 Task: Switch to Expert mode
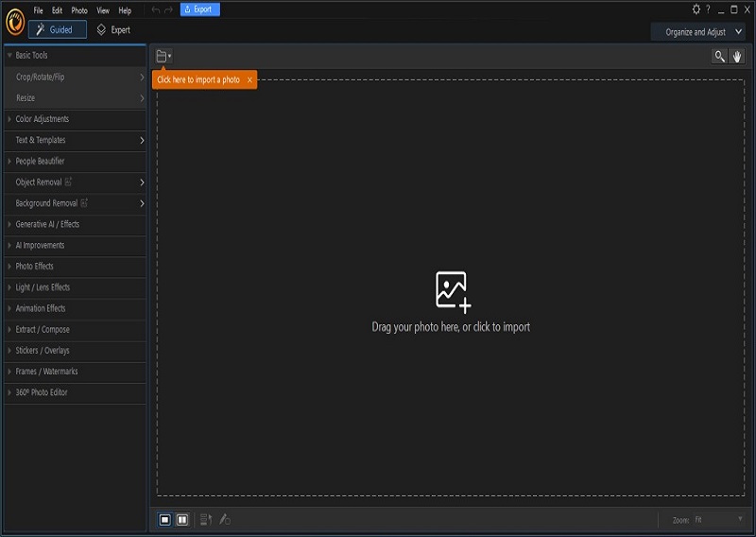pos(113,30)
